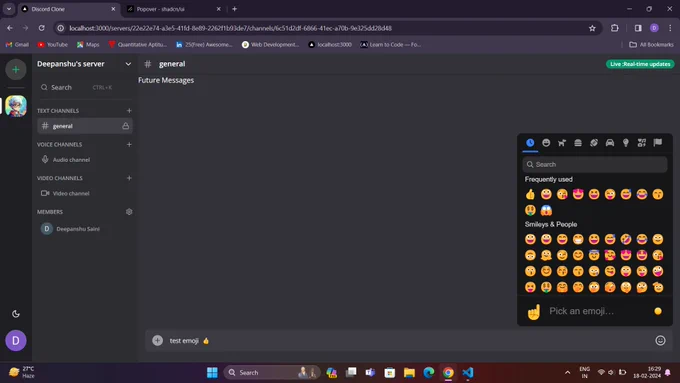Select the general text channel
The height and width of the screenshot is (383, 680).
coord(84,126)
